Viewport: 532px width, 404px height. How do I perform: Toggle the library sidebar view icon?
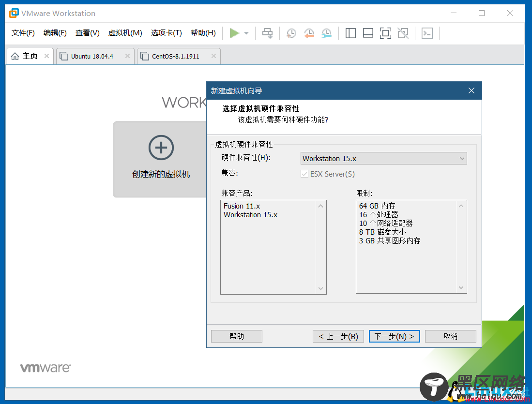click(350, 33)
